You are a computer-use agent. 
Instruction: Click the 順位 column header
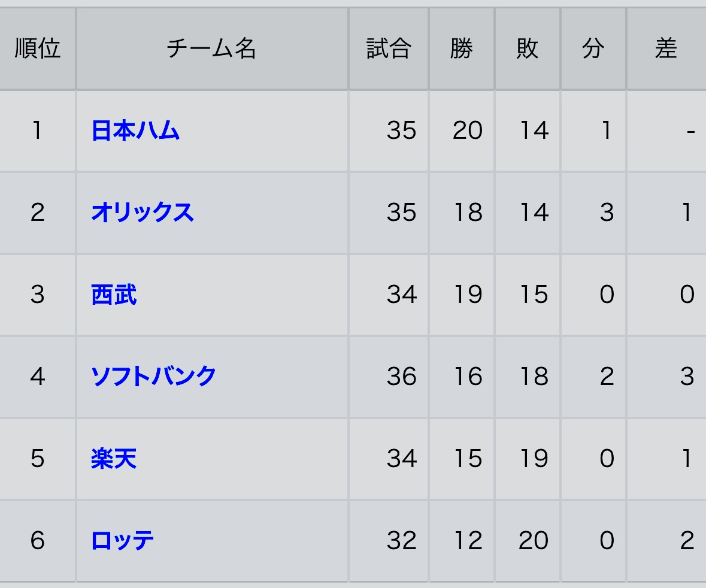tap(37, 49)
